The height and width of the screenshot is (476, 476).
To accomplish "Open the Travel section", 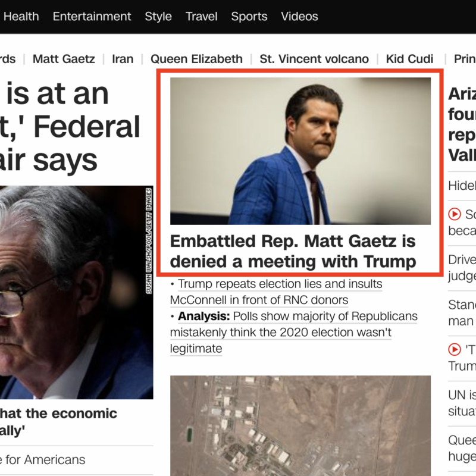I will (x=201, y=17).
